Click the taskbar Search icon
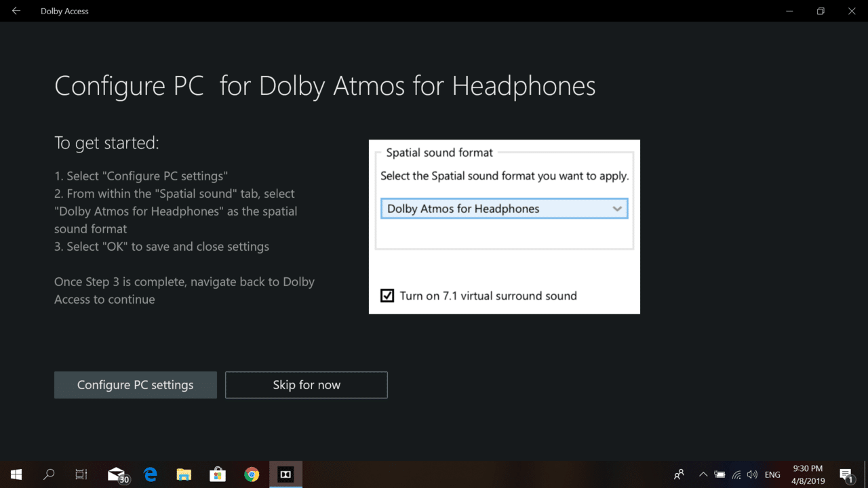The width and height of the screenshot is (868, 488). pos(49,474)
